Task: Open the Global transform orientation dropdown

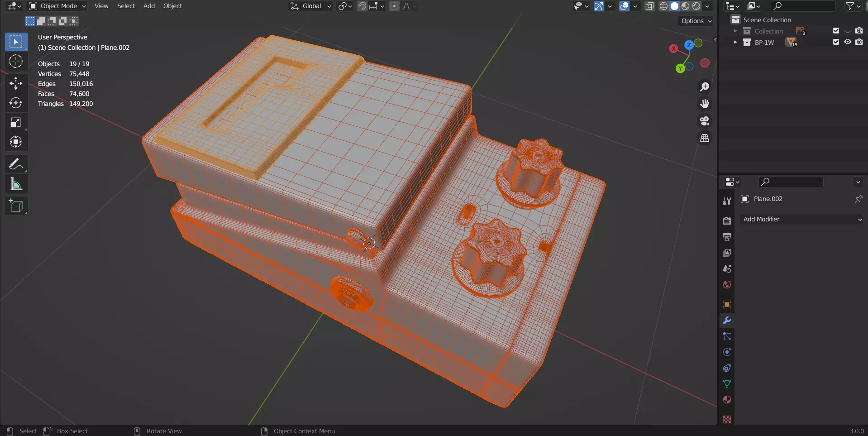Action: (311, 6)
